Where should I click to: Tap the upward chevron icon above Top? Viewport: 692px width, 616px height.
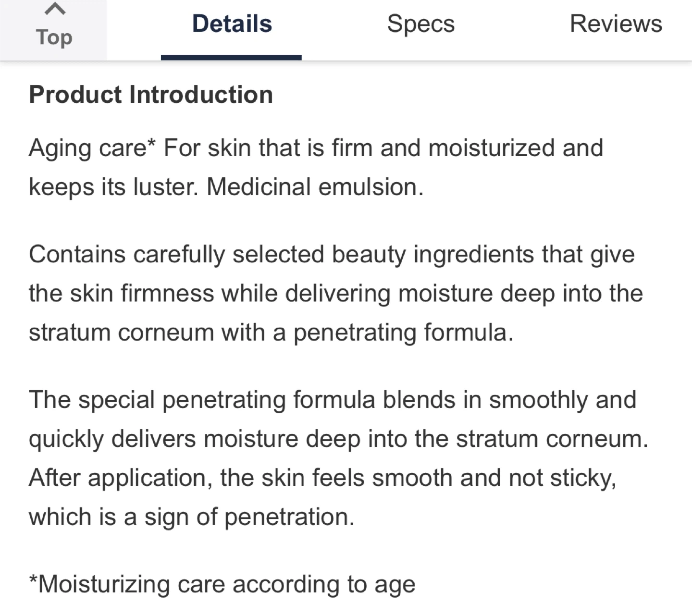[54, 9]
